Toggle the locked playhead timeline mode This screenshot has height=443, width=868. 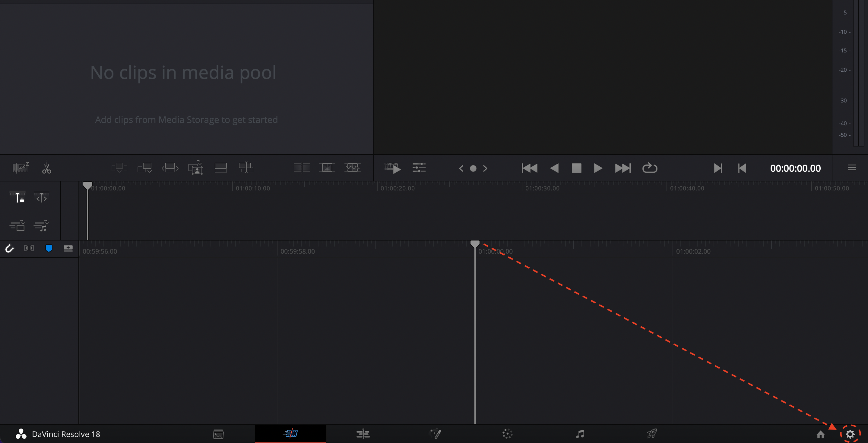pos(17,197)
